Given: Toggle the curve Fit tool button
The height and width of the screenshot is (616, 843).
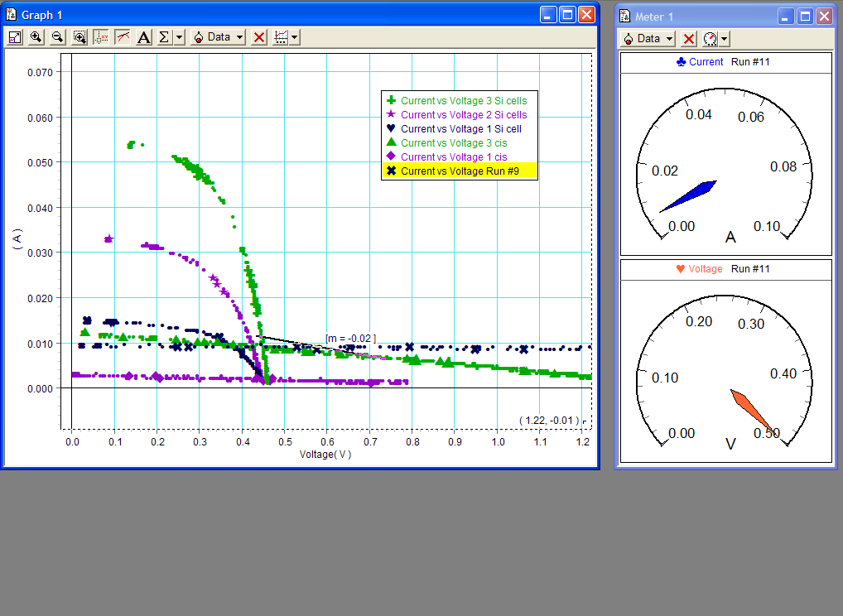Looking at the screenshot, I should [123, 37].
